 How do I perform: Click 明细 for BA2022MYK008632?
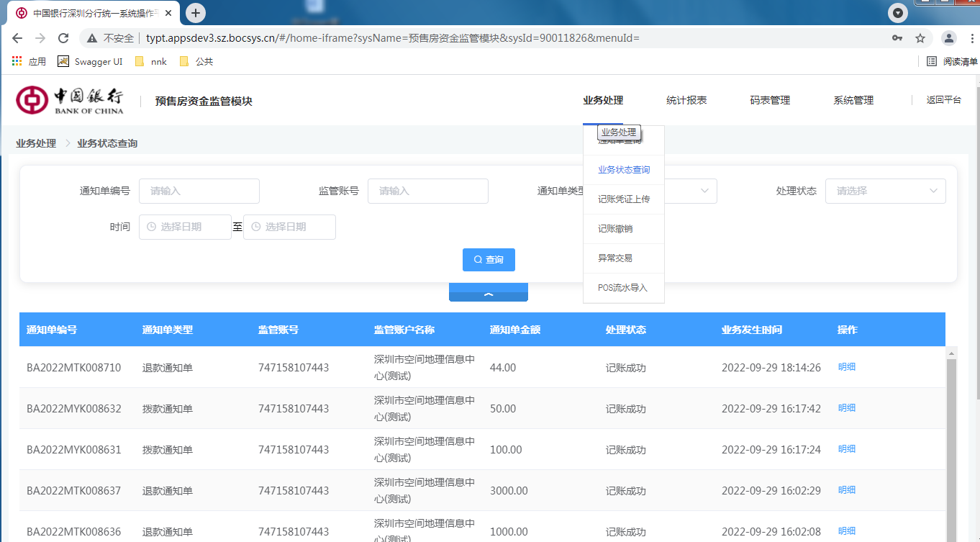(847, 408)
